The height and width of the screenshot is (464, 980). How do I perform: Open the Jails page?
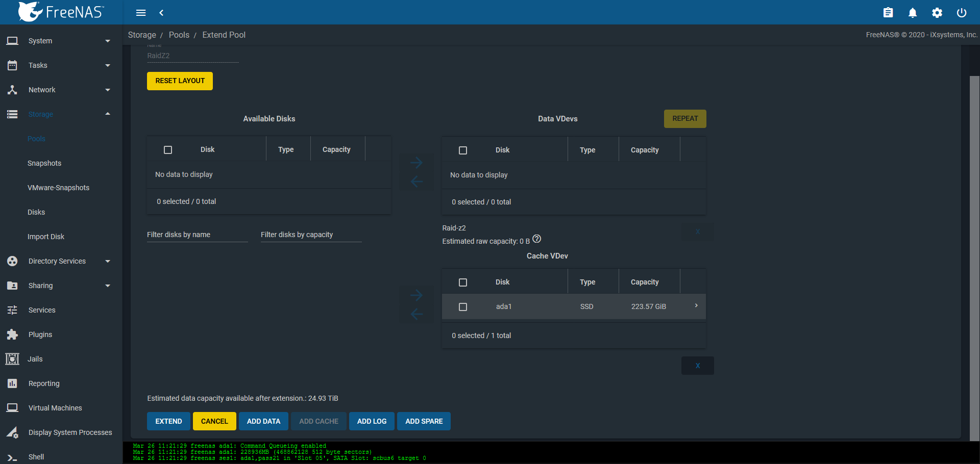(35, 359)
